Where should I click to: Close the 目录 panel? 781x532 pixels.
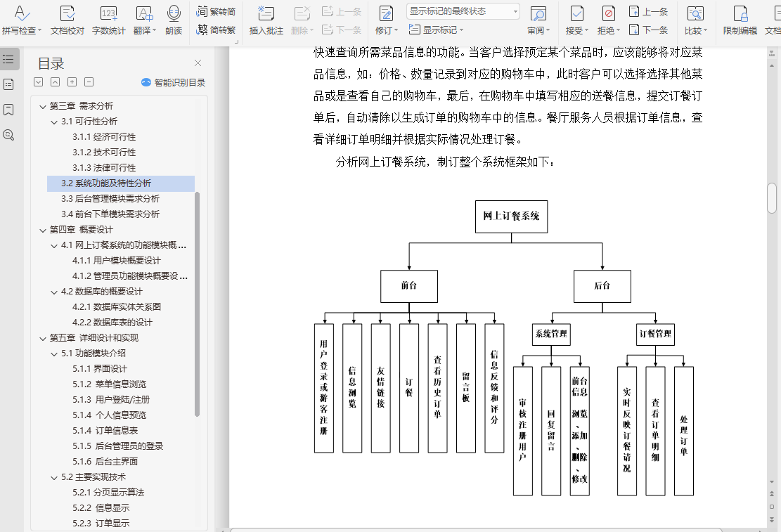click(198, 63)
